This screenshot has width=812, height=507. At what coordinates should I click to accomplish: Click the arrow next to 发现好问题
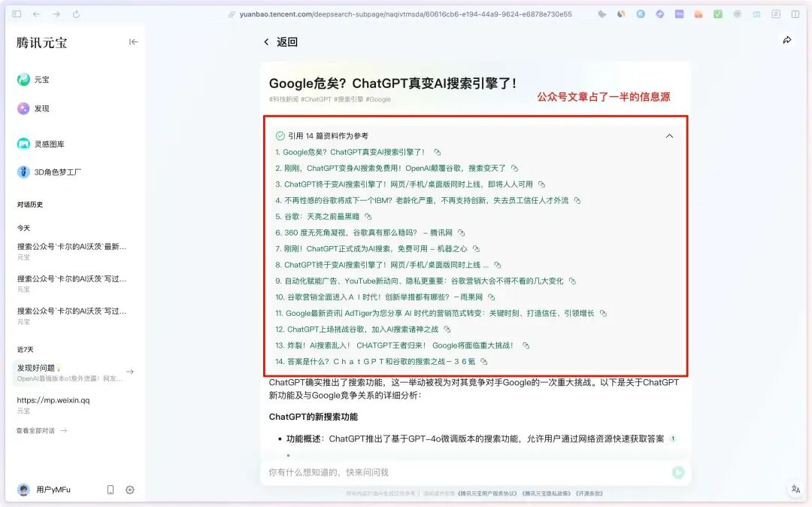pyautogui.click(x=130, y=372)
